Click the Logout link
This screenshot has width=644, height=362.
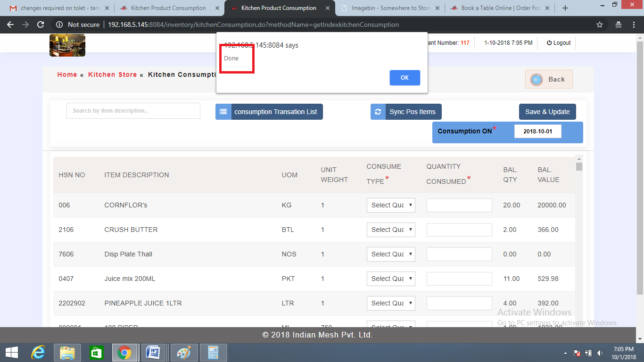(559, 43)
